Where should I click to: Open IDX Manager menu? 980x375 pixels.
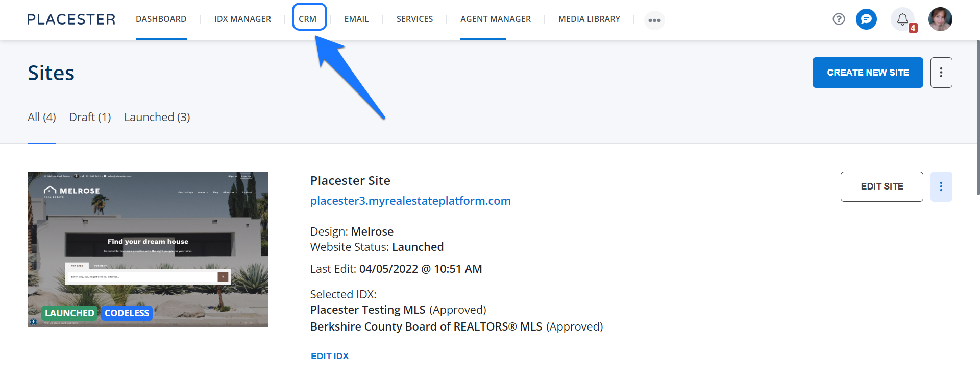click(x=242, y=19)
